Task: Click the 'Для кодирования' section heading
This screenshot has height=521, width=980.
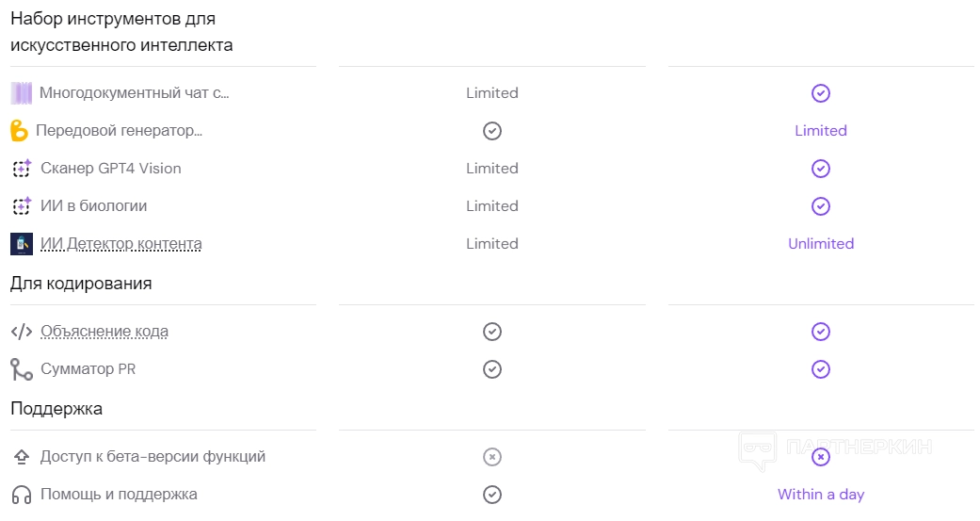Action: click(81, 284)
